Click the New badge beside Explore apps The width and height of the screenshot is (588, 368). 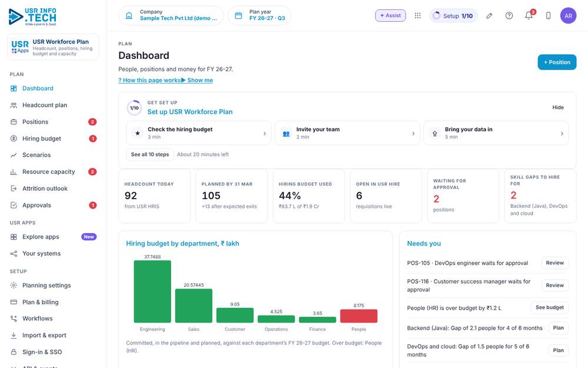tap(89, 237)
